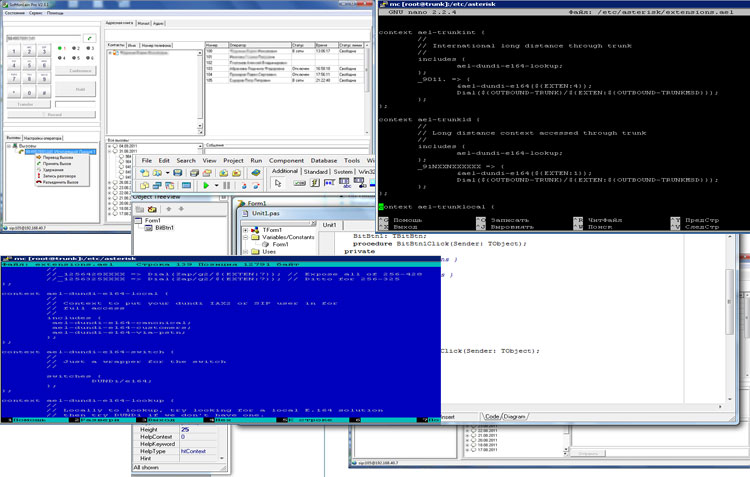Click dial pad key 0
The width and height of the screenshot is (750, 477).
point(29,92)
